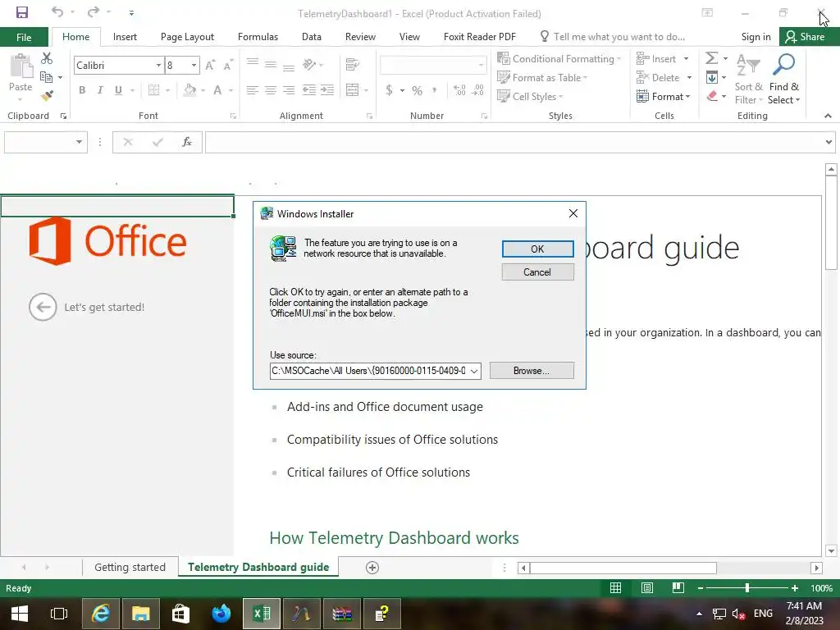Click the Format Painter brush icon

(47, 96)
